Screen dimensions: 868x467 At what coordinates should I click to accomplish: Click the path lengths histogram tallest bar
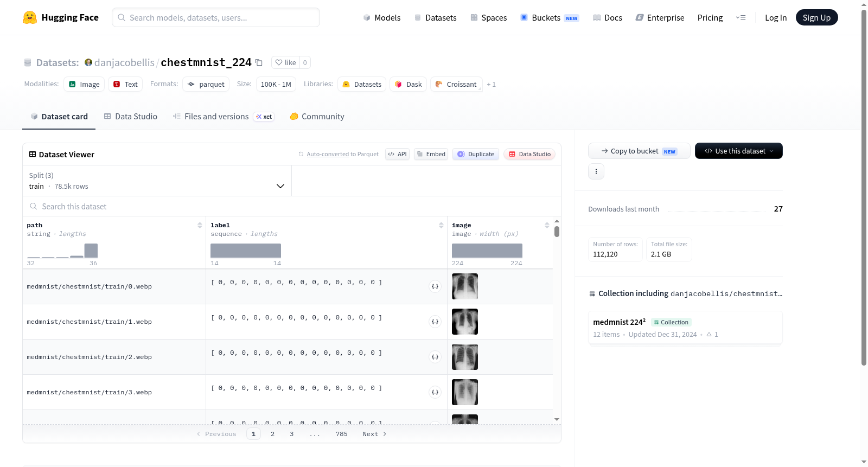[x=91, y=251]
